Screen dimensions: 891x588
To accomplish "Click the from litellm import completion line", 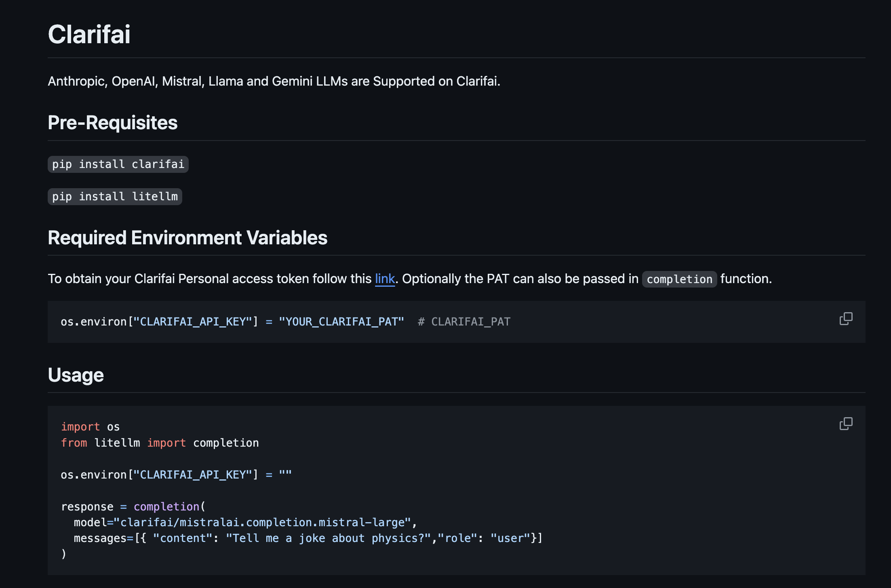I will [160, 443].
